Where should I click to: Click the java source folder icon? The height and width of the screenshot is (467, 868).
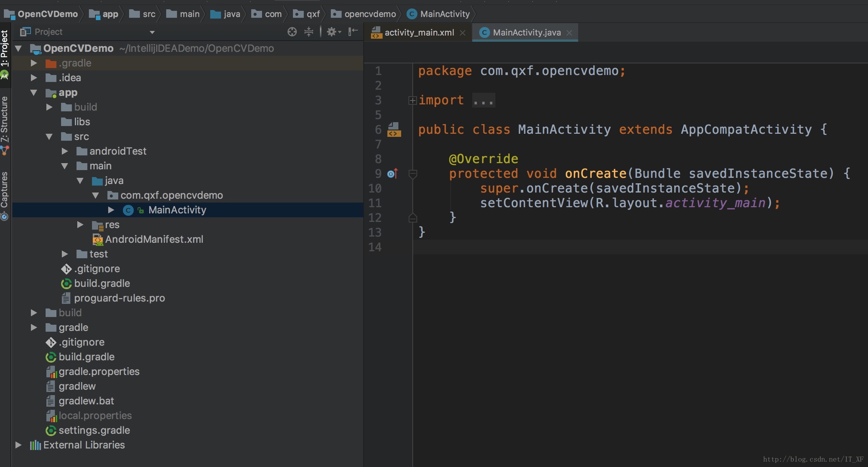point(97,181)
